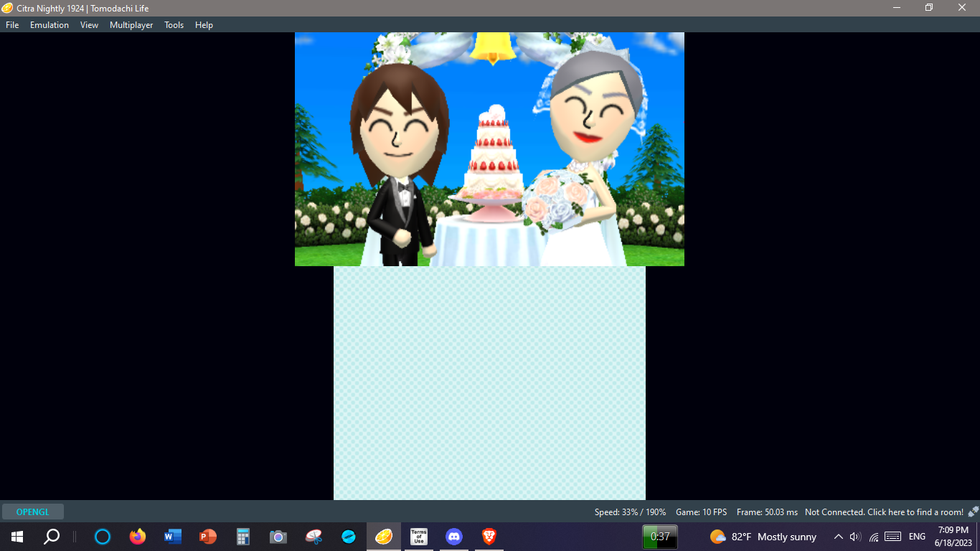Click the green 0:37 timer widget
This screenshot has height=551, width=980.
pyautogui.click(x=660, y=537)
